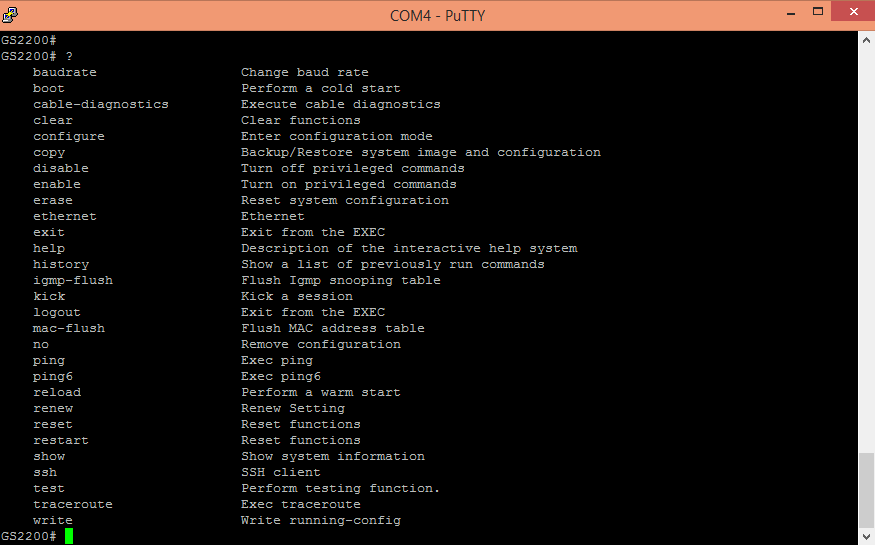This screenshot has height=545, width=875.
Task: Click the 'igmp-flush' command text
Action: (x=72, y=280)
